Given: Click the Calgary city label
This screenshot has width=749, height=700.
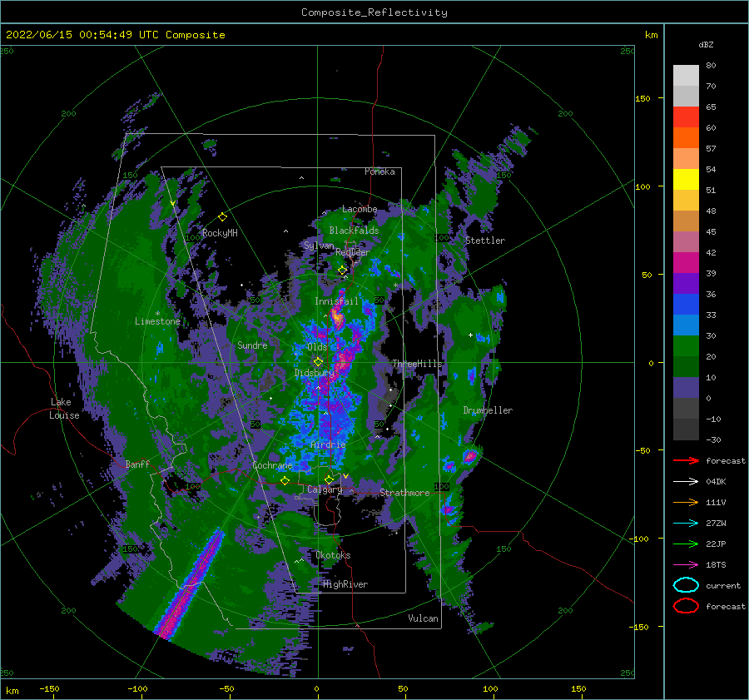Looking at the screenshot, I should coord(325,489).
